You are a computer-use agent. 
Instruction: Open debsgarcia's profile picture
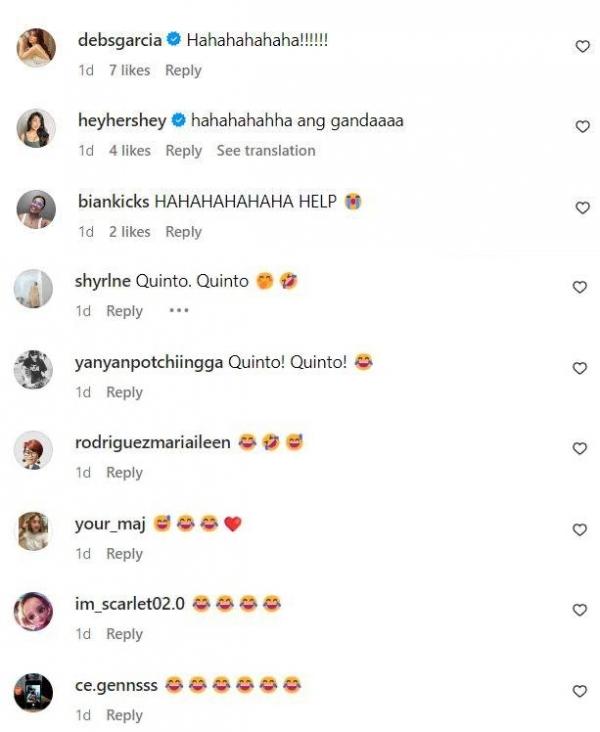click(x=36, y=48)
